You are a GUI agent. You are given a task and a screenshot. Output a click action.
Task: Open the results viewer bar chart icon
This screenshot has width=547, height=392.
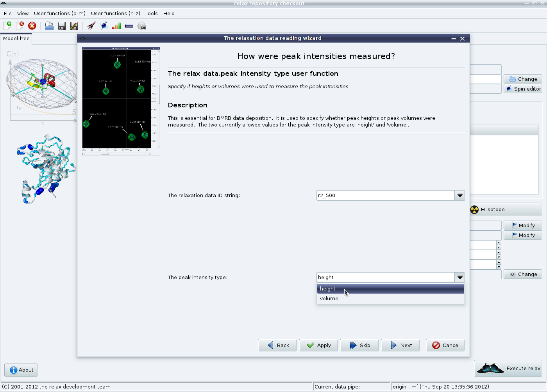click(x=116, y=26)
